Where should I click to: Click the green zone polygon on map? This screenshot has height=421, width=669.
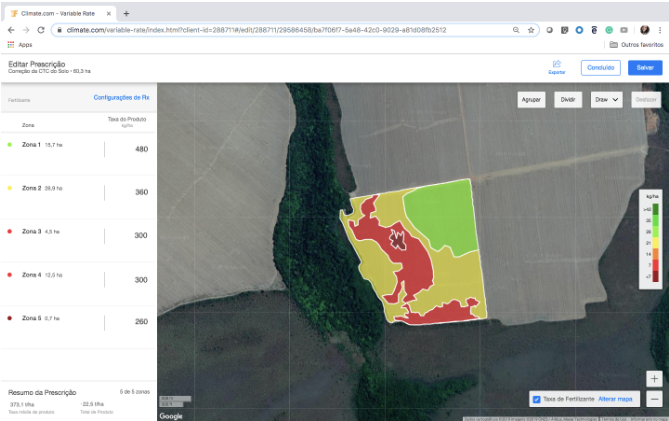(x=446, y=215)
